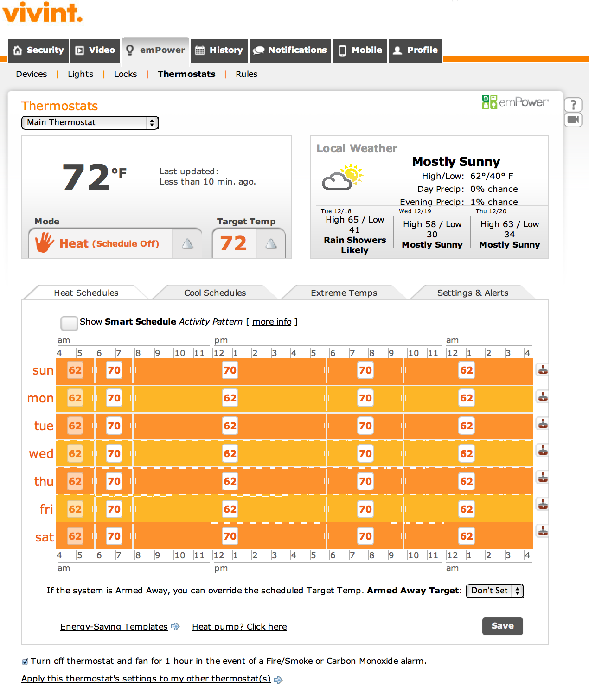The image size is (589, 700).
Task: Uncheck turn off thermostat on alarm checkbox
Action: [x=25, y=662]
